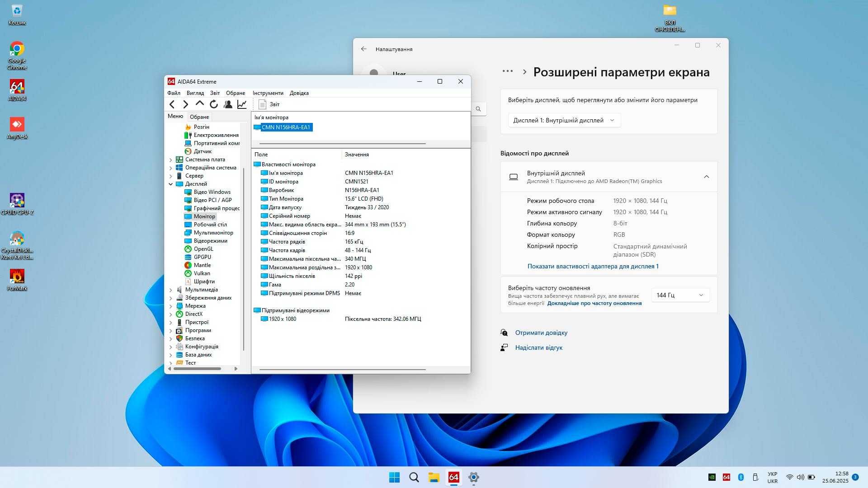Image resolution: width=868 pixels, height=488 pixels.
Task: Click the Bluetooth tray icon
Action: [741, 477]
